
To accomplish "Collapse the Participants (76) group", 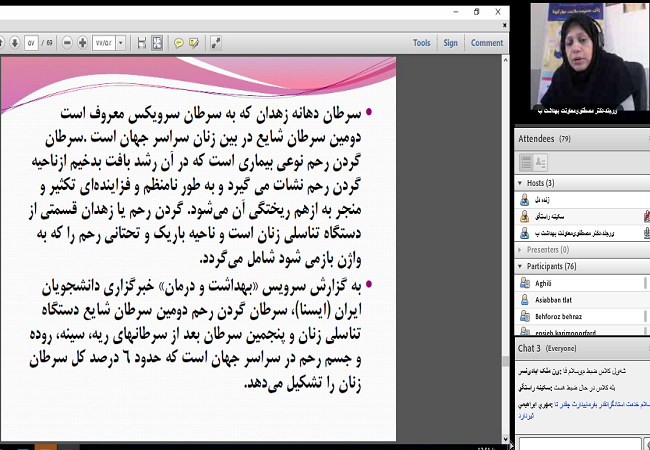I will [x=520, y=266].
